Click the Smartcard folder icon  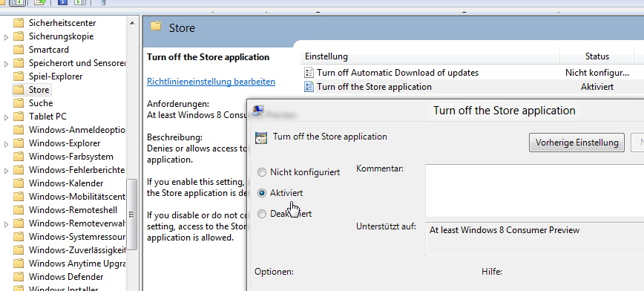[x=19, y=50]
